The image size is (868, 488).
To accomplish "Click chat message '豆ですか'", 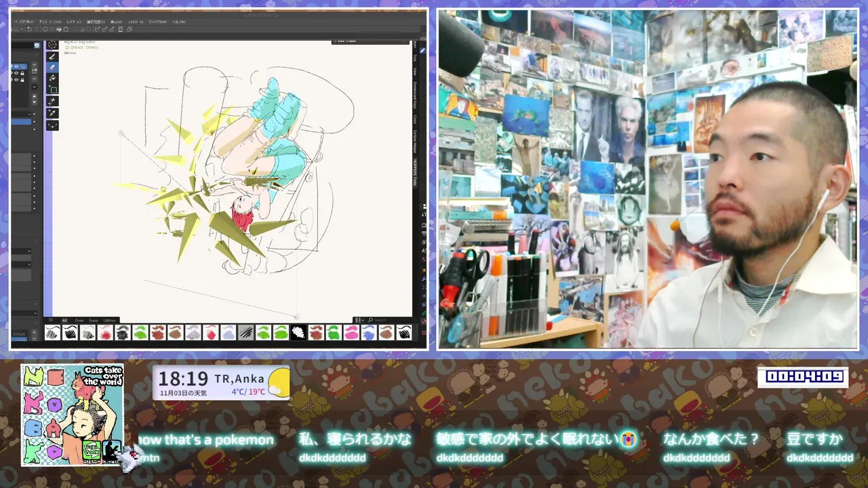I will (x=814, y=440).
